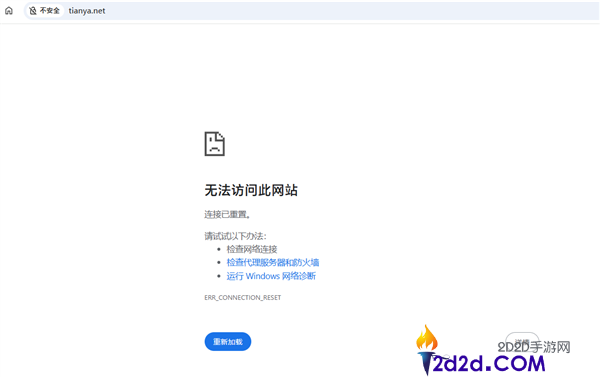Focus the address bar showing tianya.net
600x377 pixels.
[311, 11]
